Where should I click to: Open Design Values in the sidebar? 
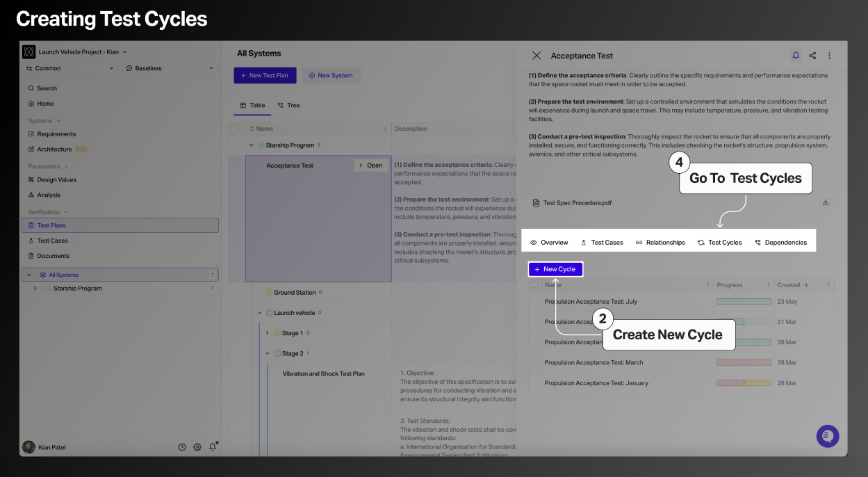[52, 179]
